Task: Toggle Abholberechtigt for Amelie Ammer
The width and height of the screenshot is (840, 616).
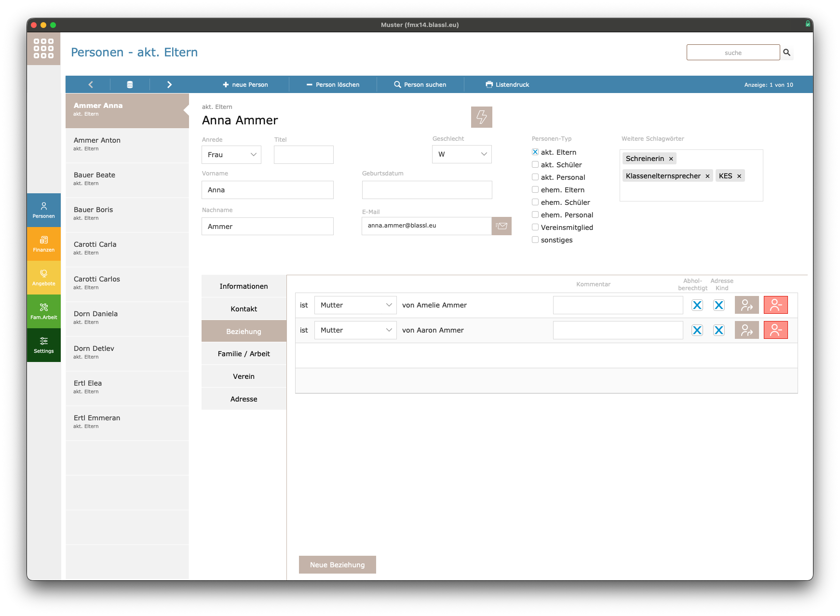Action: (697, 305)
